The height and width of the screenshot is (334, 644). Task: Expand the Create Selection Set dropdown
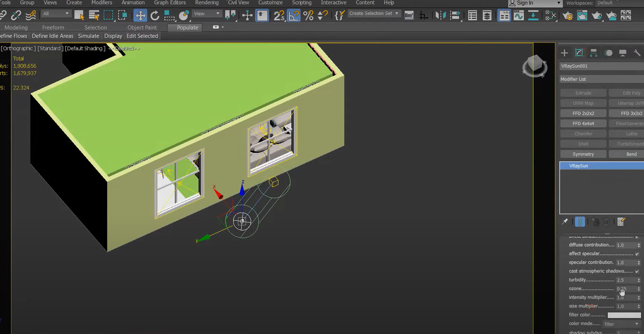tap(373, 14)
